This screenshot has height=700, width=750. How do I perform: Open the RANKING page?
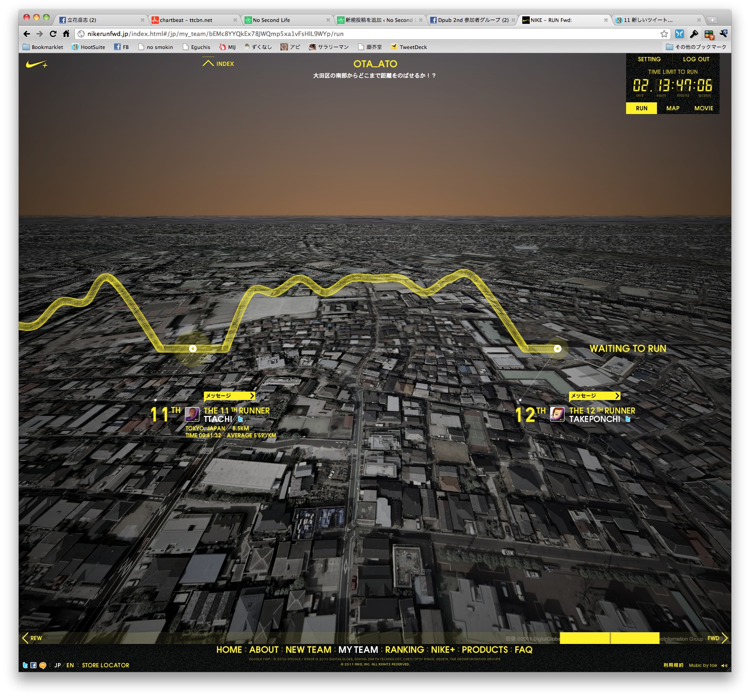404,650
